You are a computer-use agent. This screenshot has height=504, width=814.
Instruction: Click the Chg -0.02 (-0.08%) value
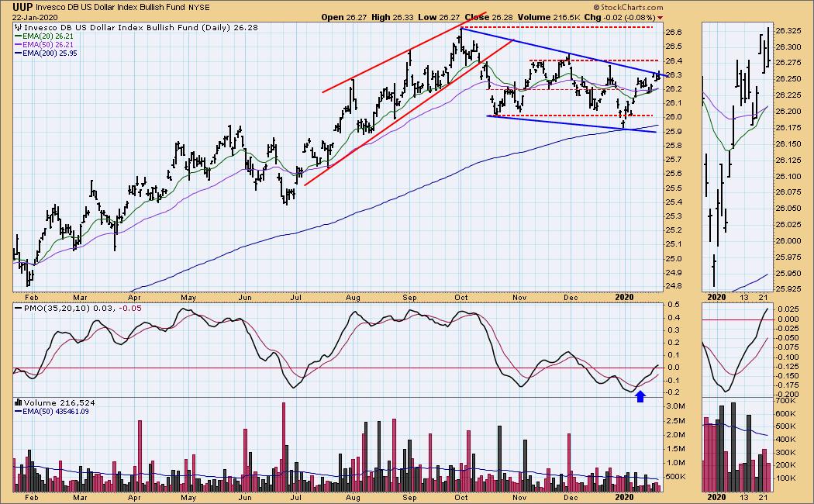[x=619, y=17]
